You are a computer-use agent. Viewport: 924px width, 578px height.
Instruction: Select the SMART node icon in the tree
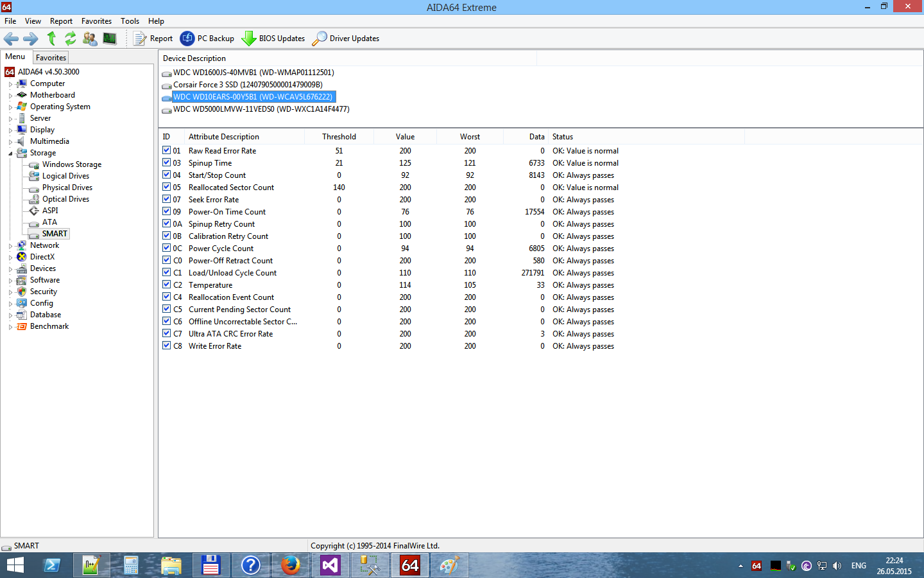34,234
